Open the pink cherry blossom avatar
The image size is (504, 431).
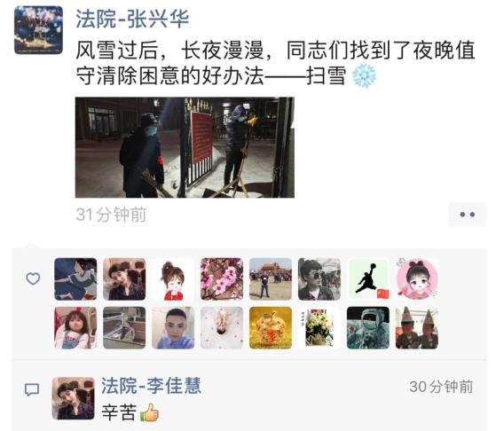[x=222, y=278]
